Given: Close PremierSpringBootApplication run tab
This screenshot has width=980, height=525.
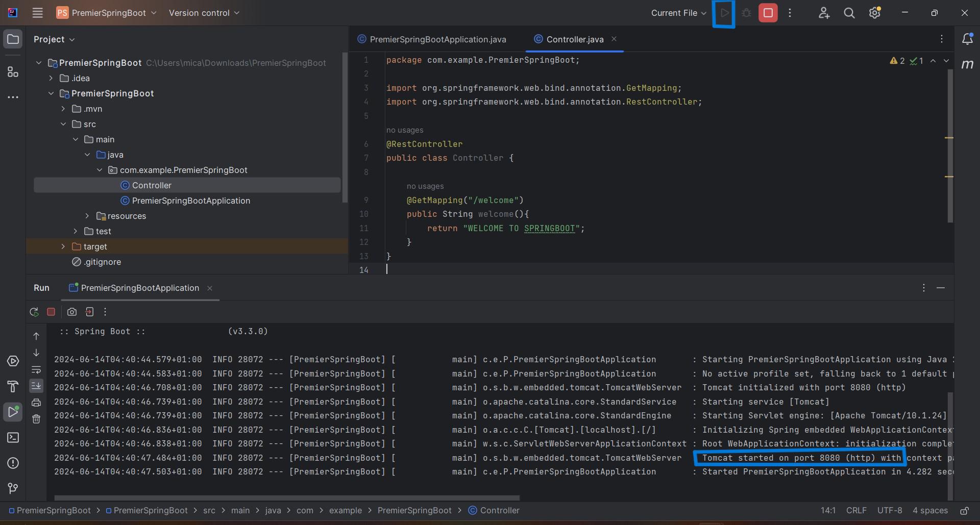Looking at the screenshot, I should (209, 288).
